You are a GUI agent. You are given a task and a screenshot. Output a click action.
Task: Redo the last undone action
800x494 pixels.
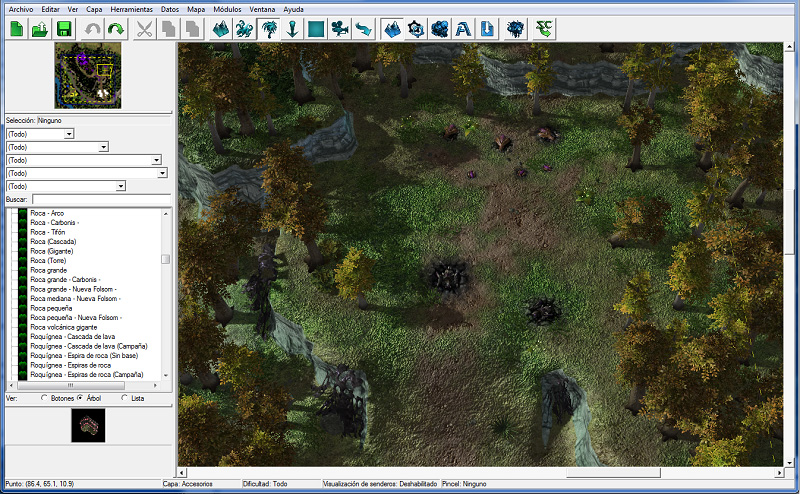[116, 29]
